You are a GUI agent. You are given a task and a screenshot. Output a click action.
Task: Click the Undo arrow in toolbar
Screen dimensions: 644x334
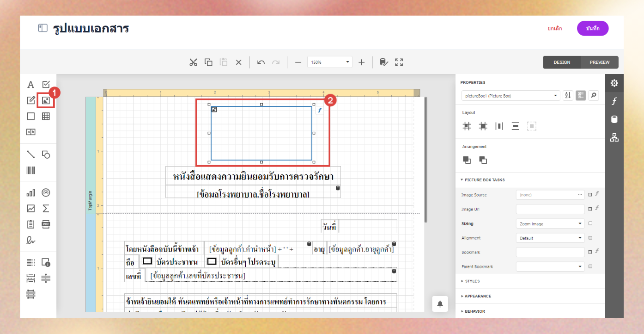click(x=261, y=62)
